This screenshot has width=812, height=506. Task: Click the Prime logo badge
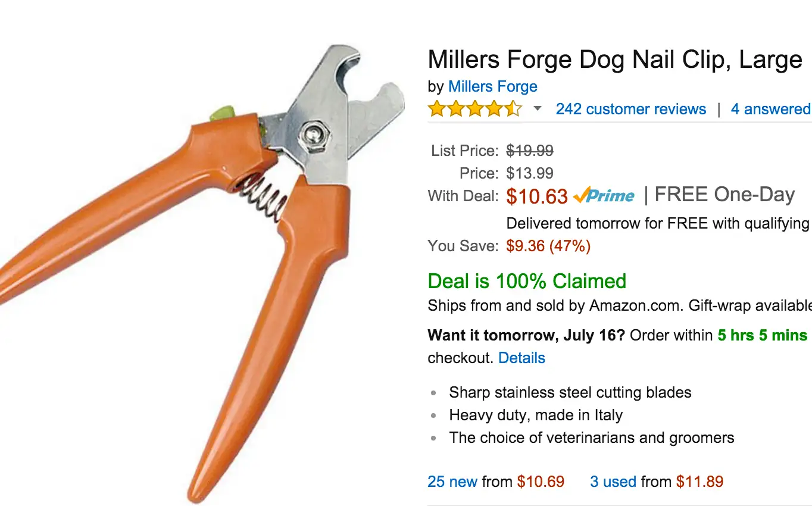point(604,196)
